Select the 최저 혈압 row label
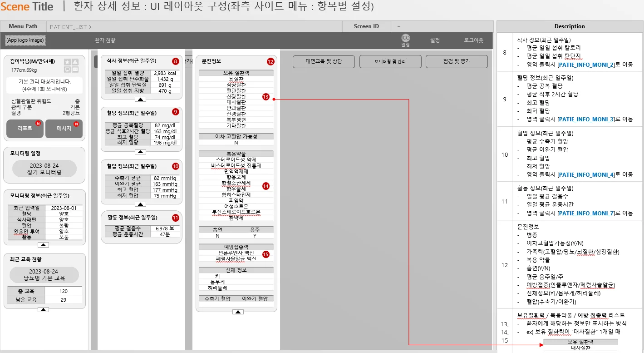Screen dimensions: 644x353 tap(128, 196)
